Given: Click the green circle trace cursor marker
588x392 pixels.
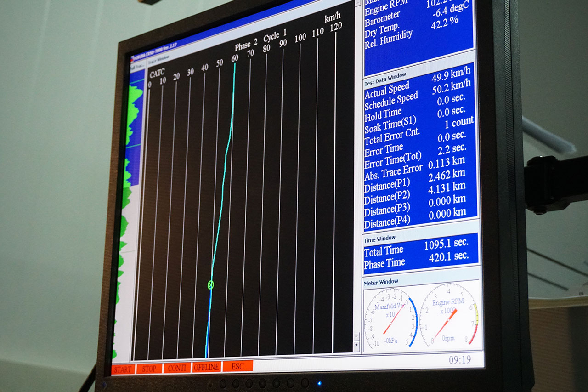Looking at the screenshot, I should coord(210,285).
